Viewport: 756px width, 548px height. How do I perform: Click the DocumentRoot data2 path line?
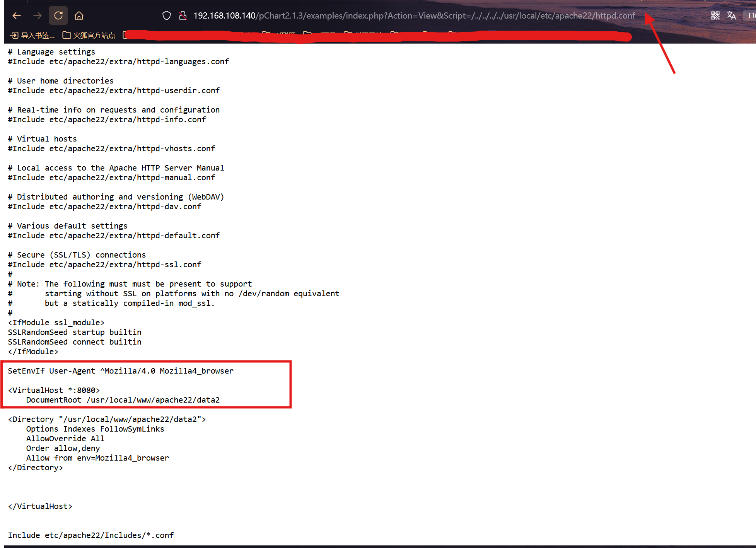[123, 400]
